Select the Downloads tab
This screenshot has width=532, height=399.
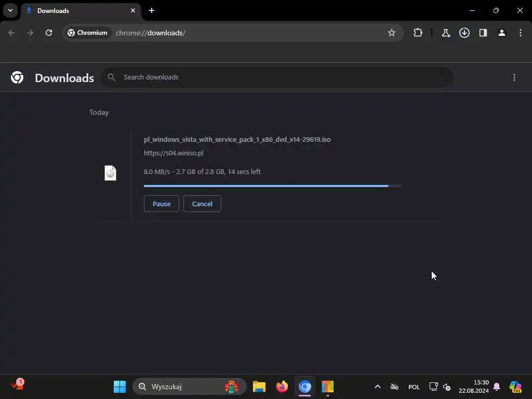pos(81,11)
